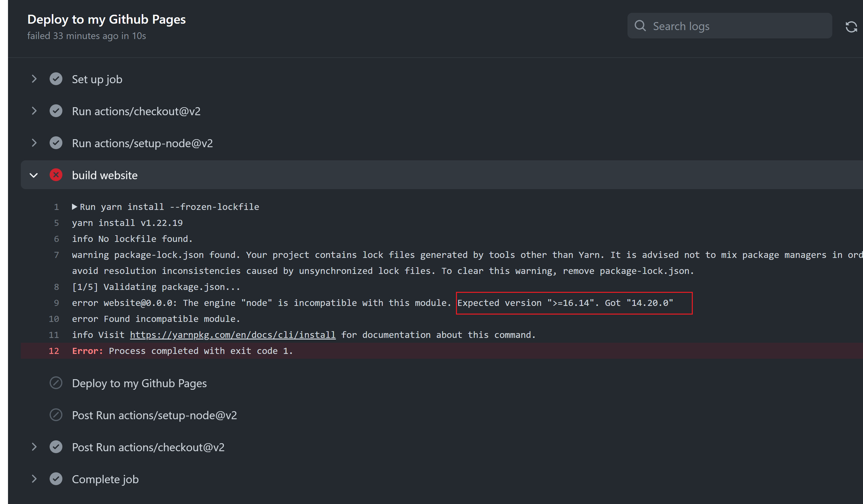The image size is (863, 504).
Task: Select the Run actions/setup-node@v2 step label
Action: 142,143
